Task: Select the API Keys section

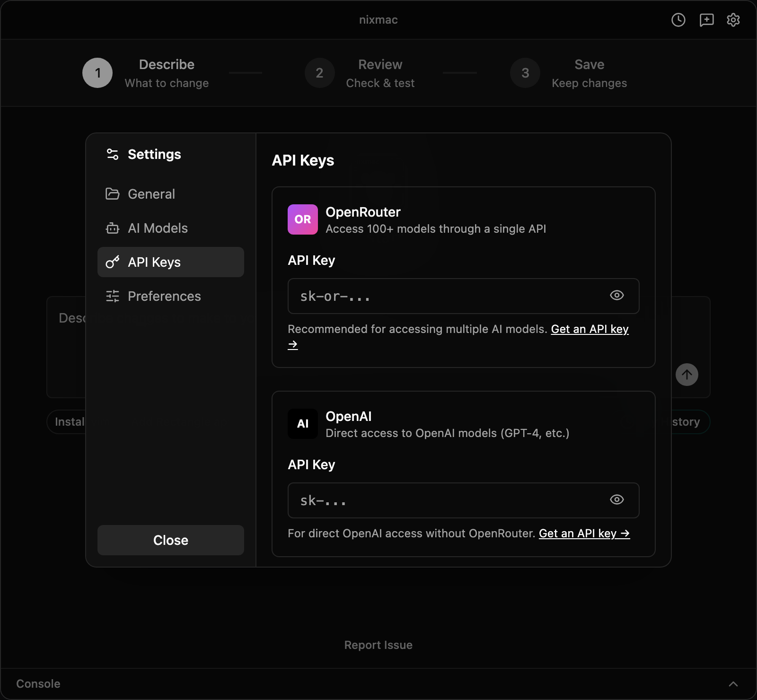Action: (171, 262)
